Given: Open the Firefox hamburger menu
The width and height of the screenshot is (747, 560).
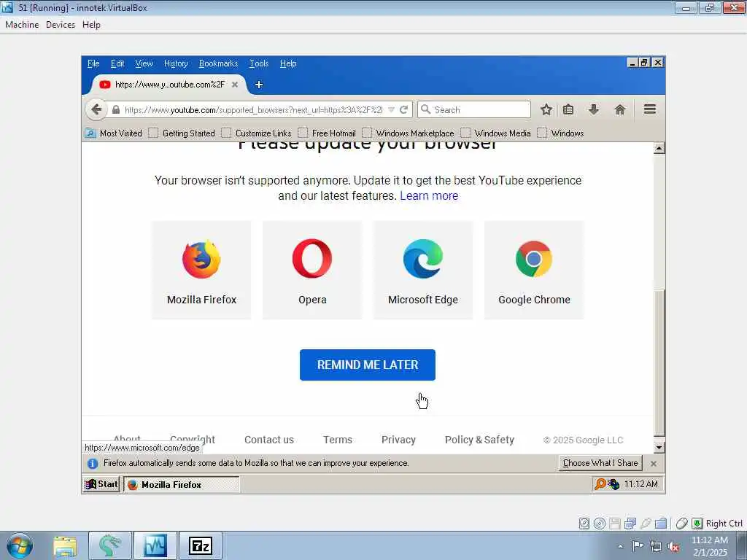Looking at the screenshot, I should click(650, 109).
